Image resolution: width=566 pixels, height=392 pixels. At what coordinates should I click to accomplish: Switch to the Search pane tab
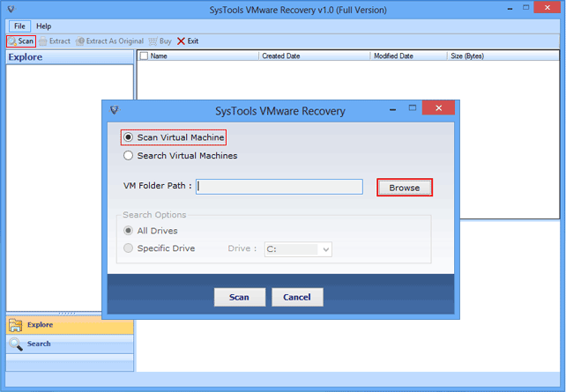70,344
